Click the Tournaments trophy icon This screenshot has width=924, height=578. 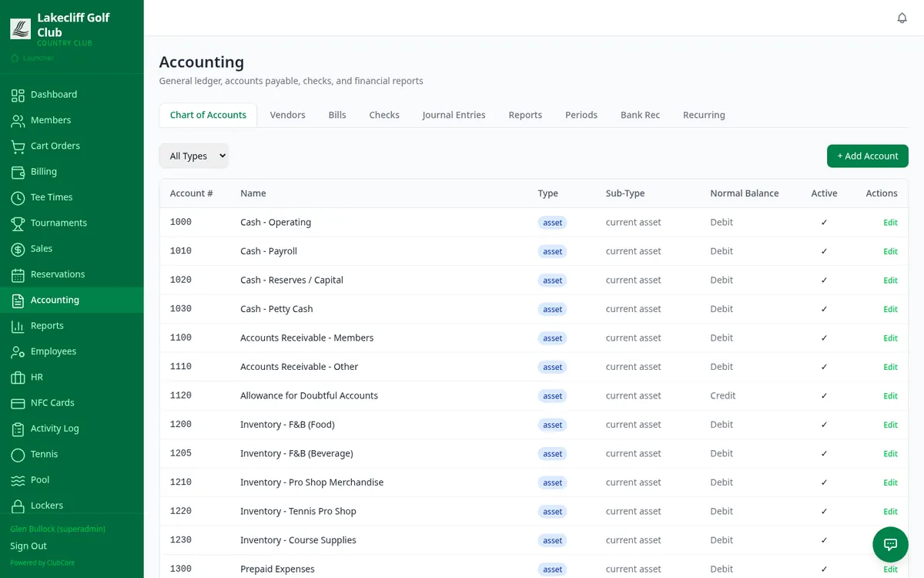pyautogui.click(x=18, y=223)
